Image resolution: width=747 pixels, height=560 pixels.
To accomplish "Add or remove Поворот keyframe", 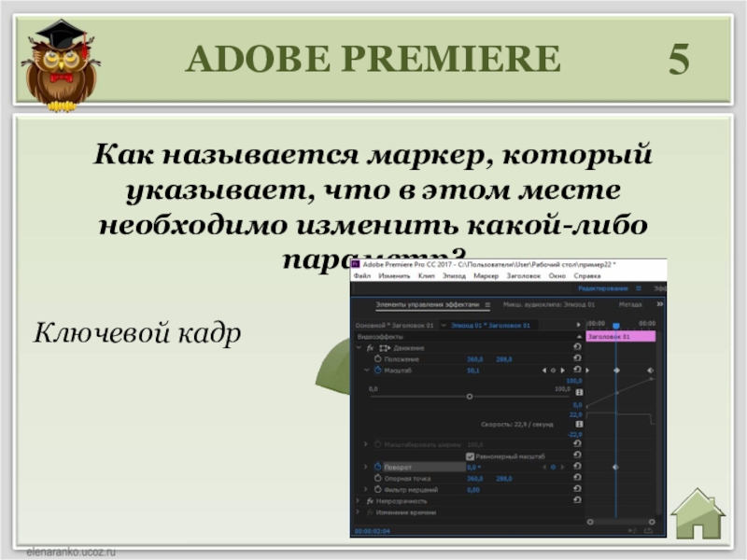I will tap(553, 468).
